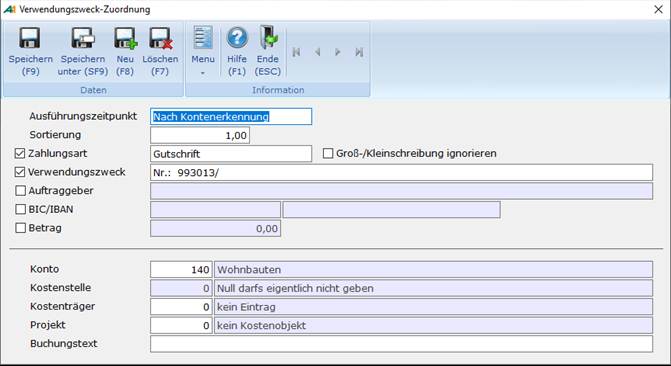
Task: Click the Sortierung field showing 1,00
Action: 200,135
